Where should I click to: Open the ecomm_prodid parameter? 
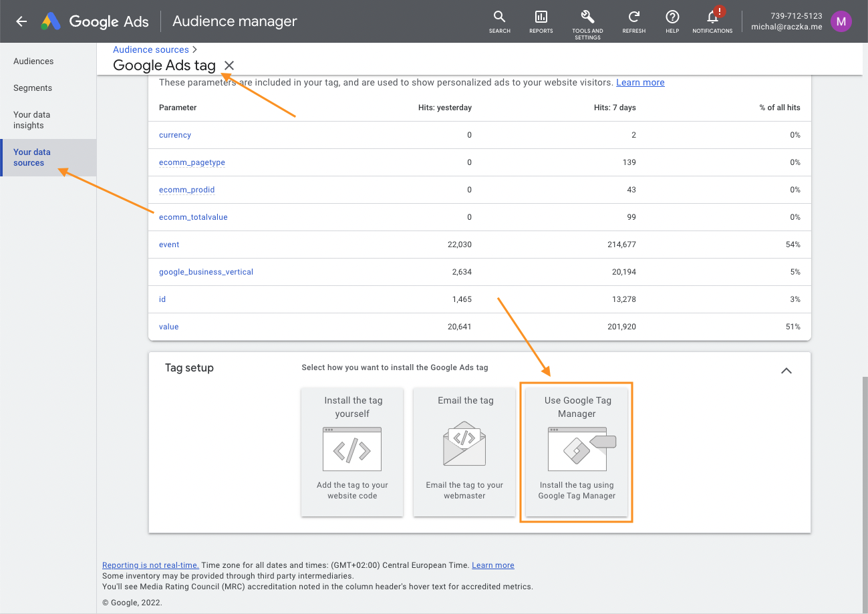pyautogui.click(x=186, y=190)
